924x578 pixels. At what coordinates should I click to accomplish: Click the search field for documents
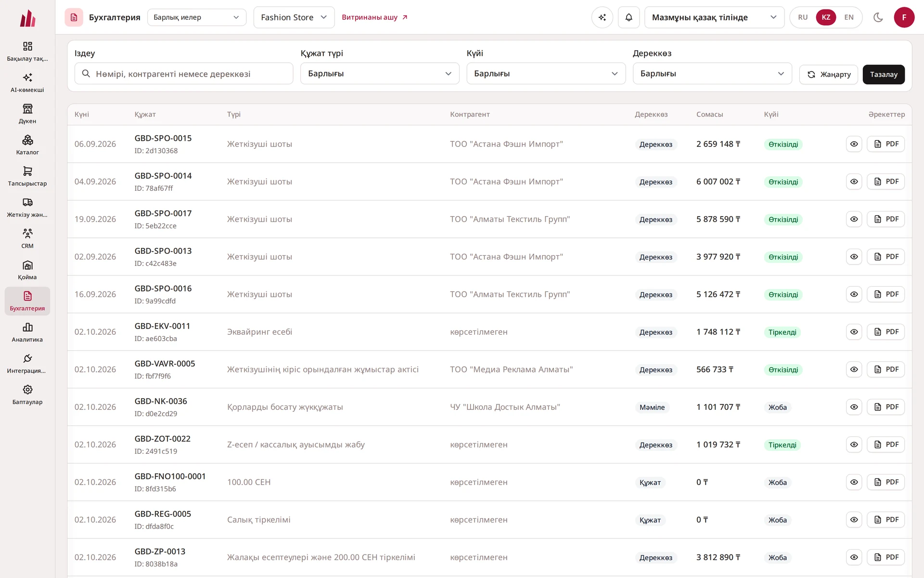pos(184,74)
